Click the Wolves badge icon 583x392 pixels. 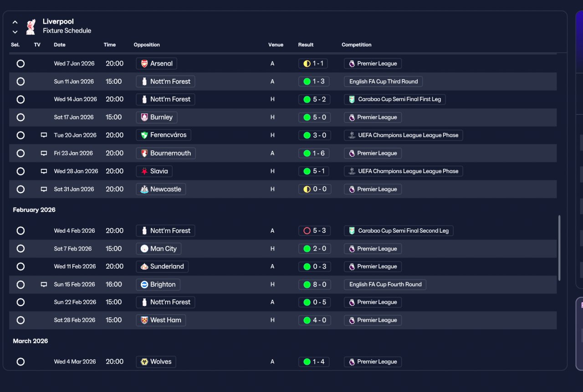[x=144, y=362]
